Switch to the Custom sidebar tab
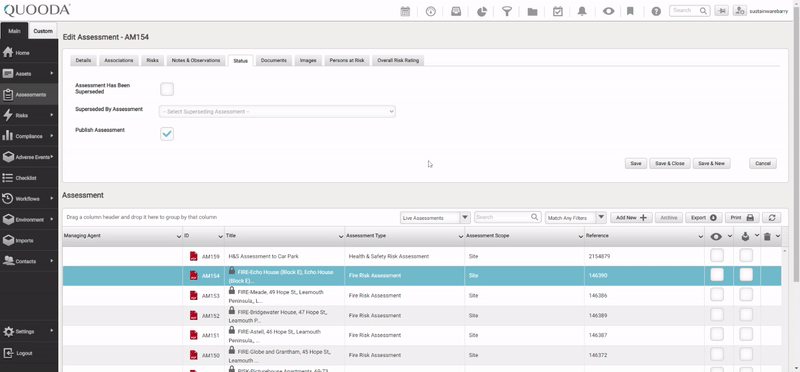Viewport: 800px width, 372px height. pyautogui.click(x=43, y=31)
